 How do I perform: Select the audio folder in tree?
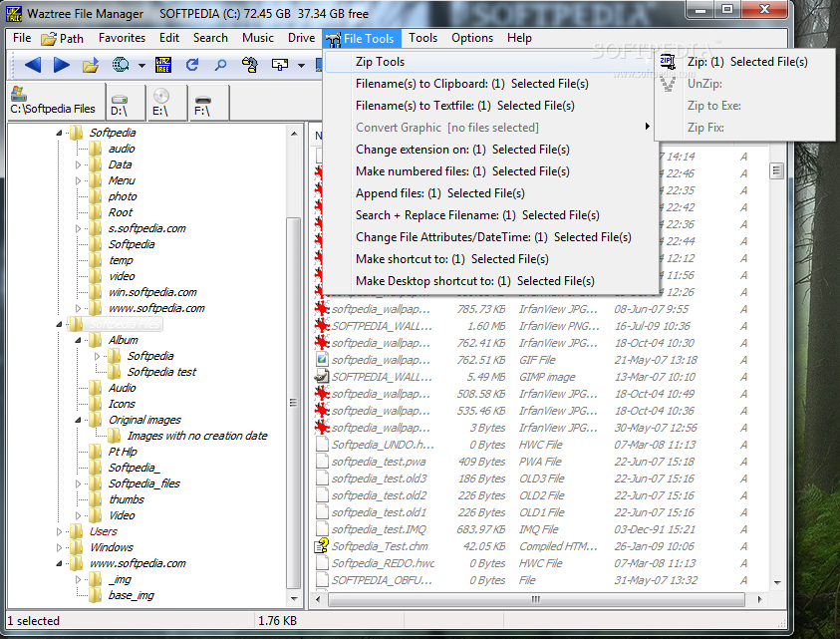pyautogui.click(x=122, y=149)
